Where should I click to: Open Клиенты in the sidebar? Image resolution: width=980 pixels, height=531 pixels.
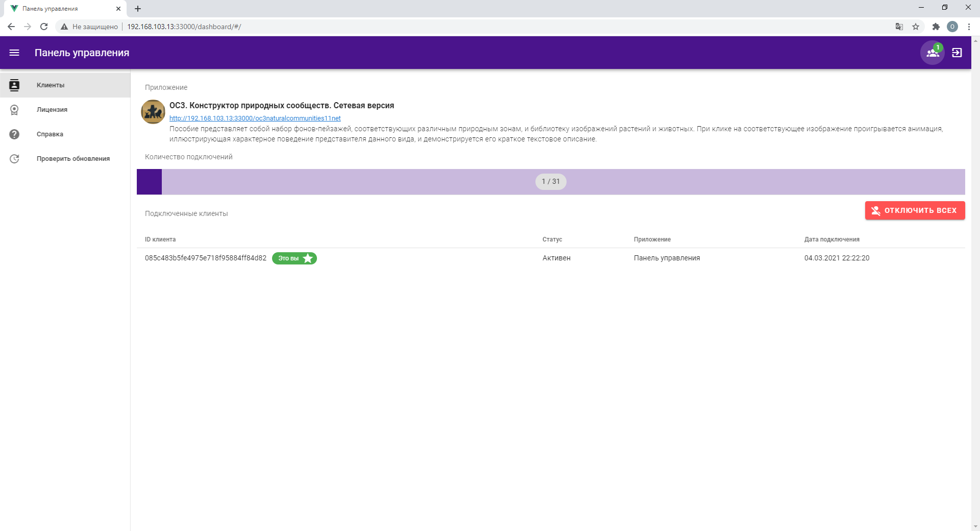click(x=51, y=85)
